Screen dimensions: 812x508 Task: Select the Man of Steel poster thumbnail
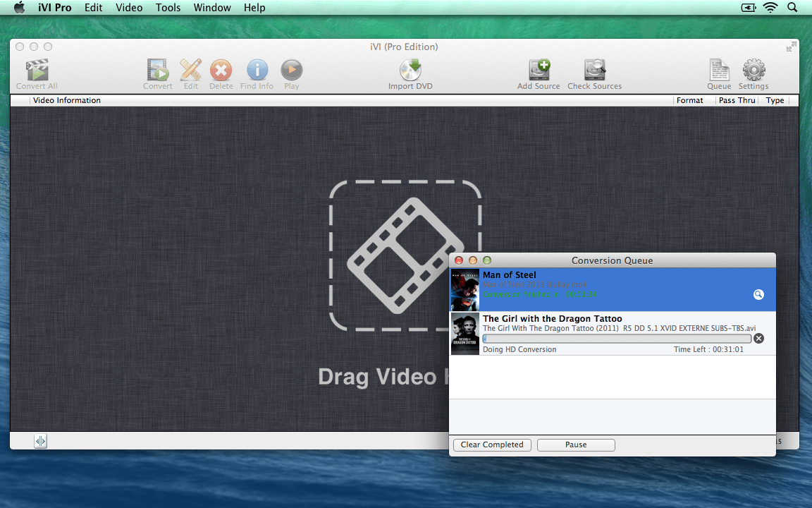(x=465, y=289)
